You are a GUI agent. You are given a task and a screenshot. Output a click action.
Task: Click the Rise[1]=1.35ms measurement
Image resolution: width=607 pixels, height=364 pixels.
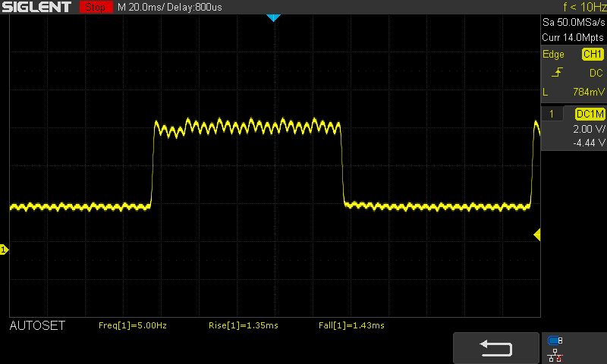pos(243,325)
